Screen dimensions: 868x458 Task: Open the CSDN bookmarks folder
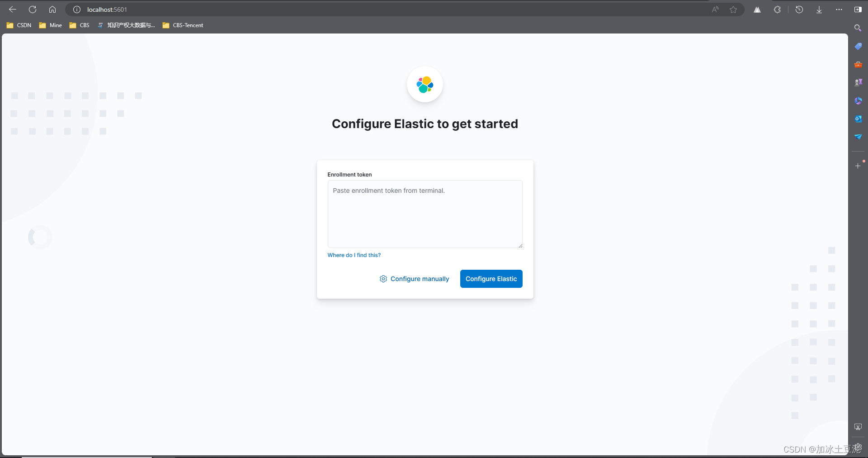(19, 25)
